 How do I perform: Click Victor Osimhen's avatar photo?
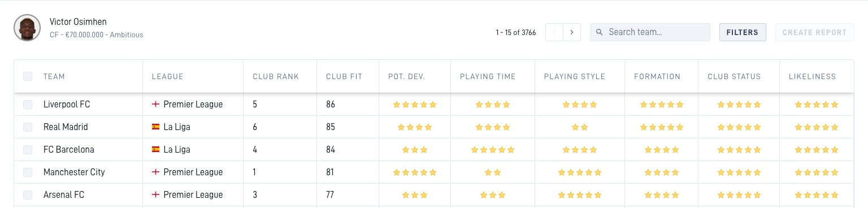pos(27,28)
